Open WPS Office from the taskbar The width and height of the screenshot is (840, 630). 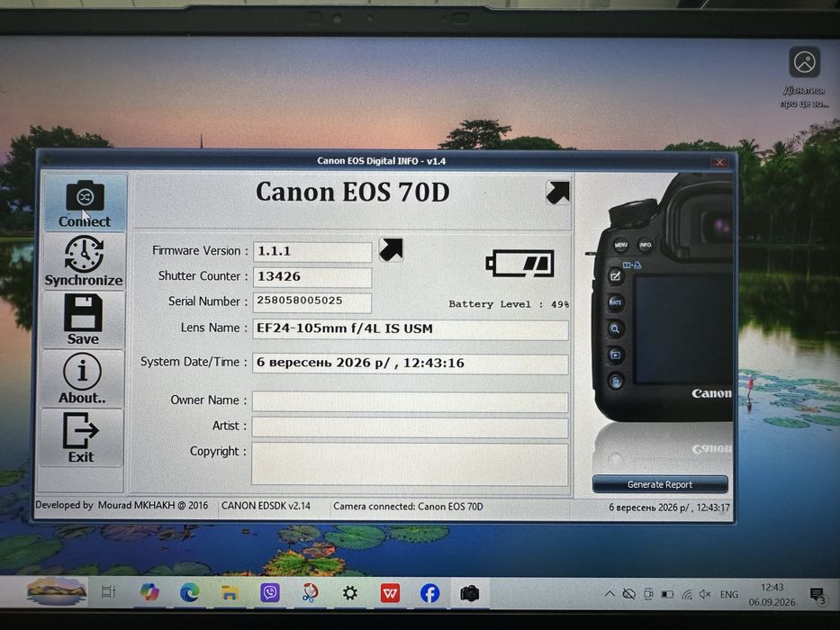click(x=390, y=594)
